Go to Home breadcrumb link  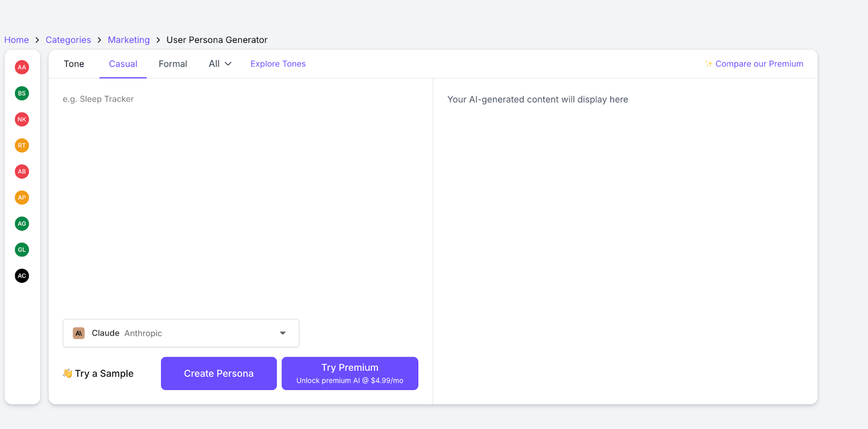click(x=16, y=40)
